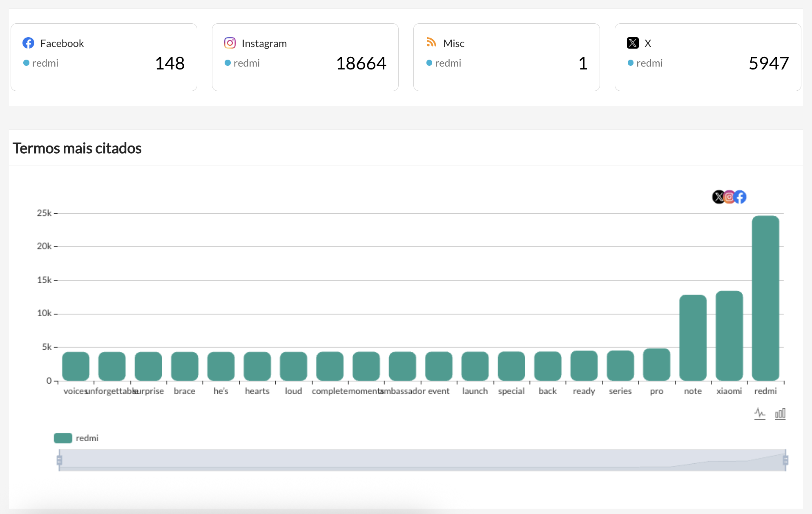Click the chart data zoom range bar
This screenshot has width=812, height=514.
(422, 460)
